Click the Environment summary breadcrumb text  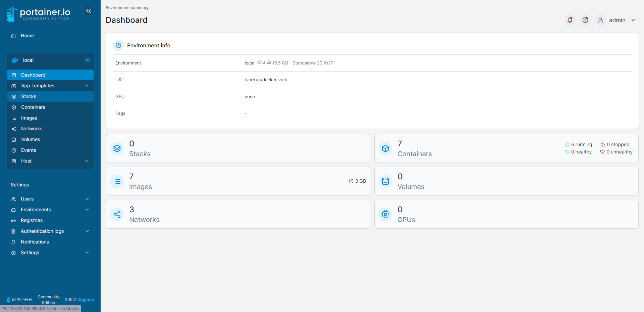click(x=127, y=8)
